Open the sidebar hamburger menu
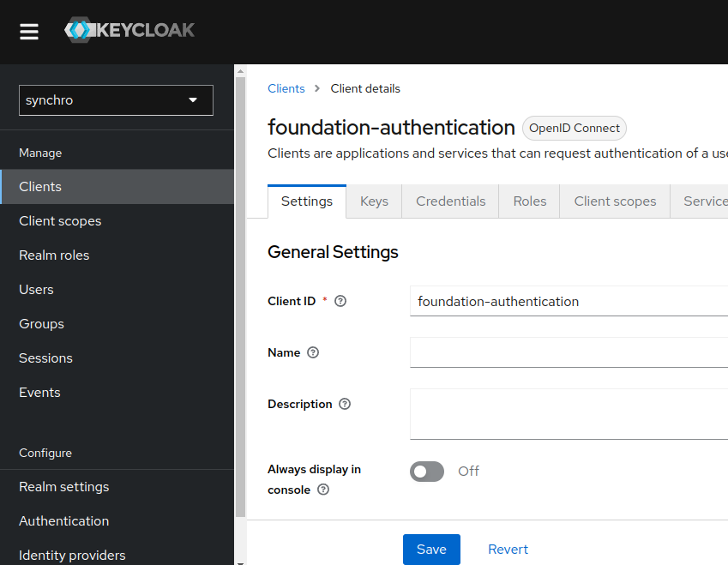Image resolution: width=728 pixels, height=565 pixels. 29,31
